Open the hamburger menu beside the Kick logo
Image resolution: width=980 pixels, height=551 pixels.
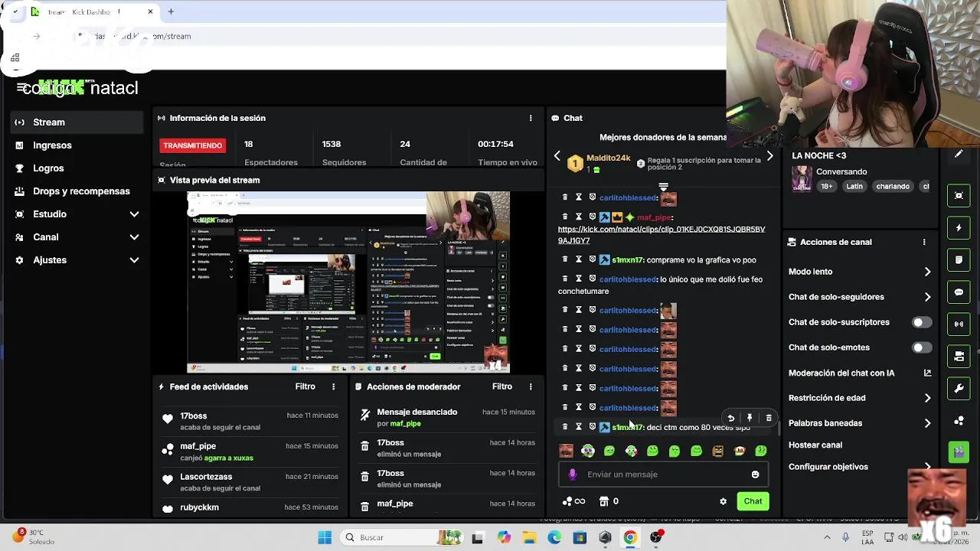pos(21,88)
